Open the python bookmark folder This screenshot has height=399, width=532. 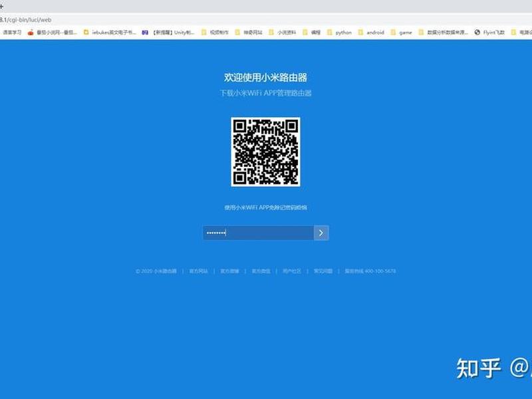point(339,33)
